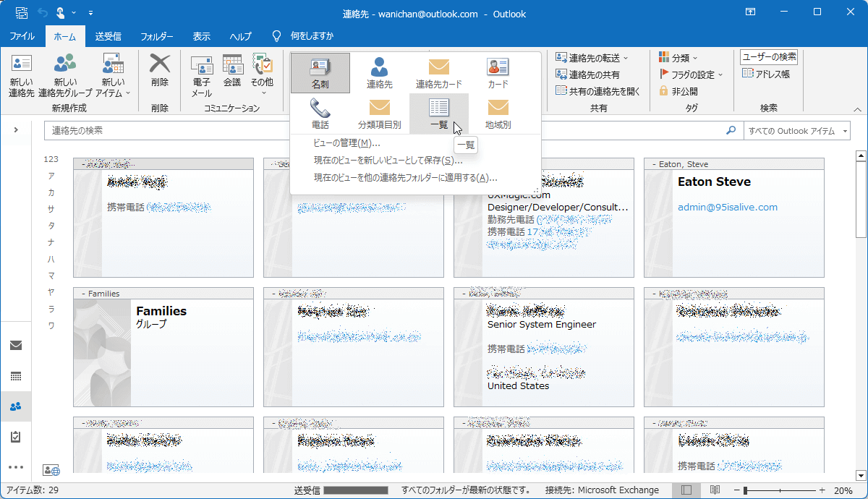Image resolution: width=868 pixels, height=499 pixels.
Task: Click ビューの管理 menu entry
Action: tap(346, 143)
